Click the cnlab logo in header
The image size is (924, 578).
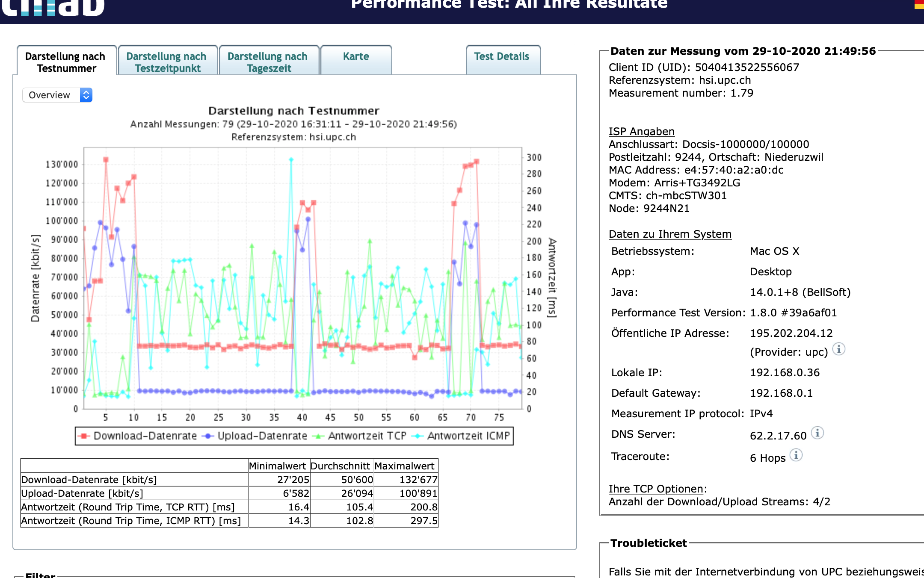point(53,8)
